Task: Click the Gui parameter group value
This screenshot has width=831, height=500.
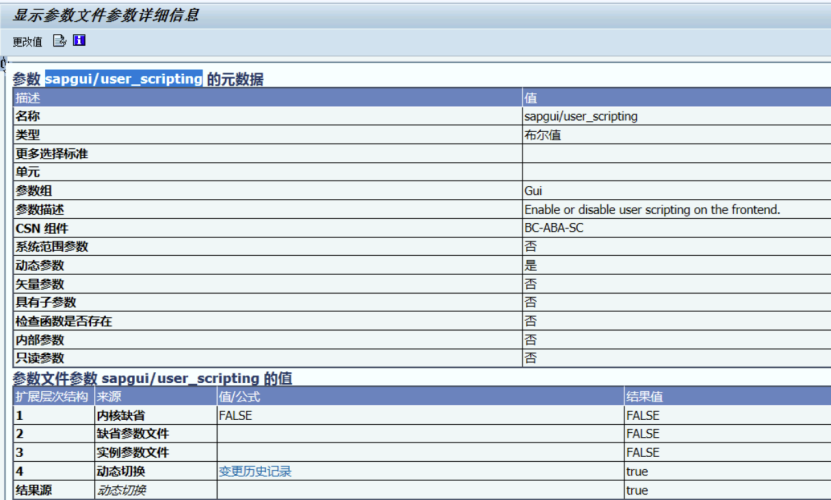Action: (533, 191)
